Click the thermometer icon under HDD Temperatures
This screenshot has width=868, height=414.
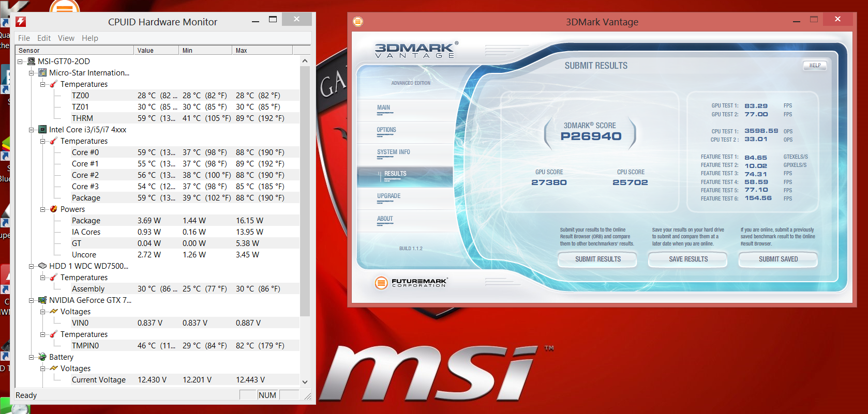click(54, 278)
